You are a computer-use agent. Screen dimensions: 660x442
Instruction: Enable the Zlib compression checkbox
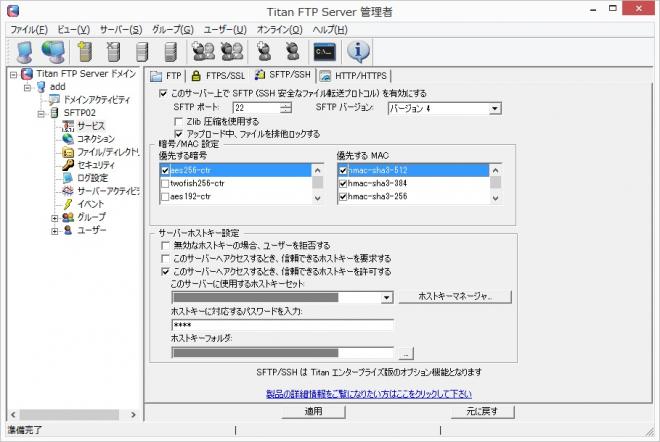pos(178,122)
